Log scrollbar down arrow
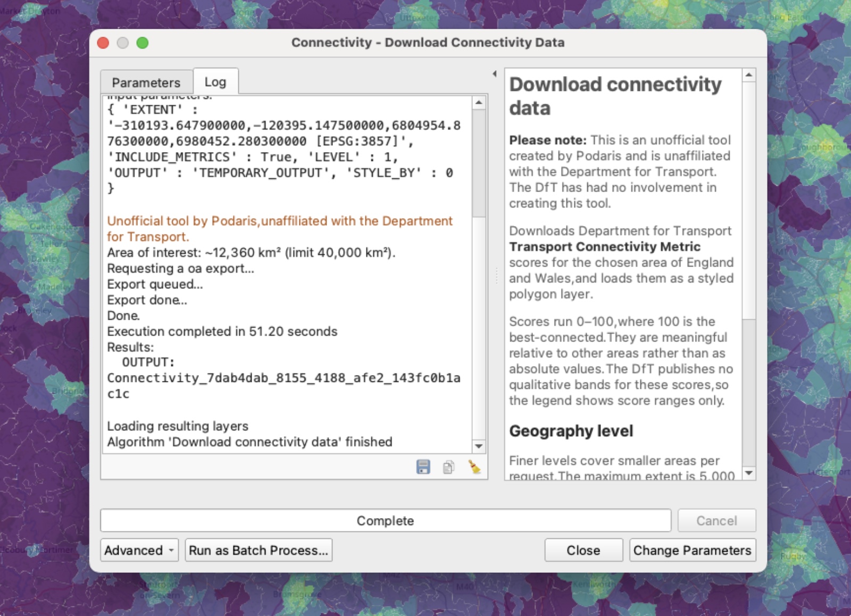This screenshot has width=851, height=616. 479,446
